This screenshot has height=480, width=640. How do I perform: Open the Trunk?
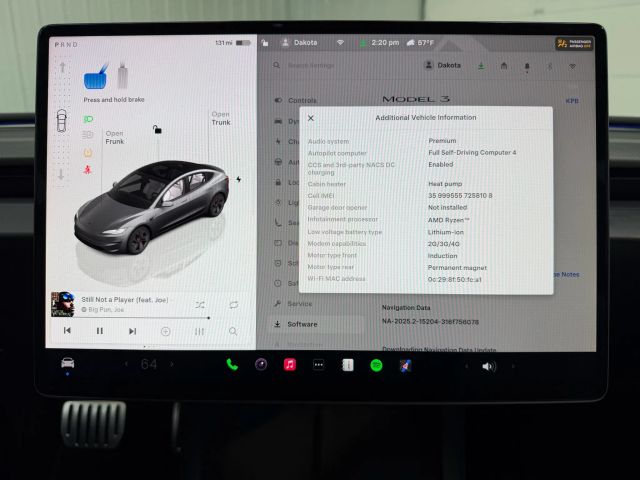pos(221,118)
